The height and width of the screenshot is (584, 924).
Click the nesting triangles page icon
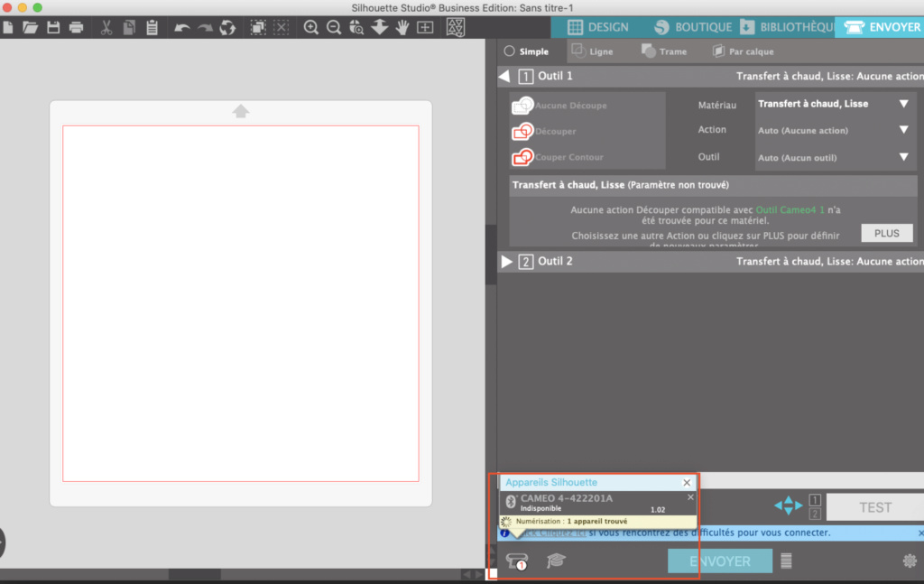tap(456, 27)
